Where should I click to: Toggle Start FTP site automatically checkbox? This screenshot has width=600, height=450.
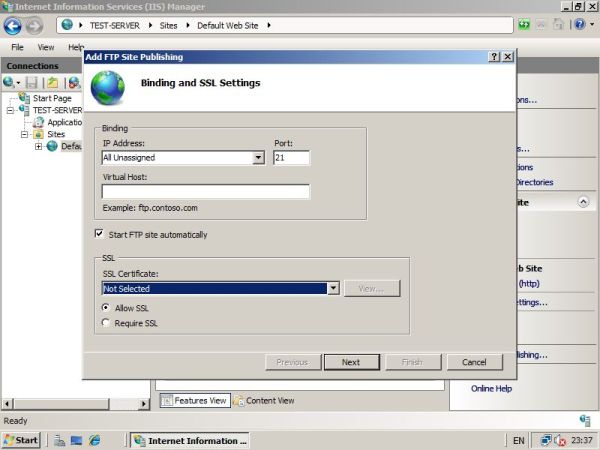[99, 233]
